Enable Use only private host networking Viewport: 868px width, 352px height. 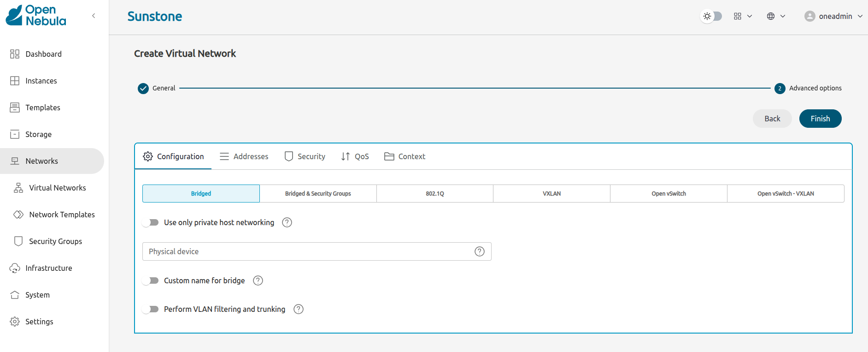151,222
